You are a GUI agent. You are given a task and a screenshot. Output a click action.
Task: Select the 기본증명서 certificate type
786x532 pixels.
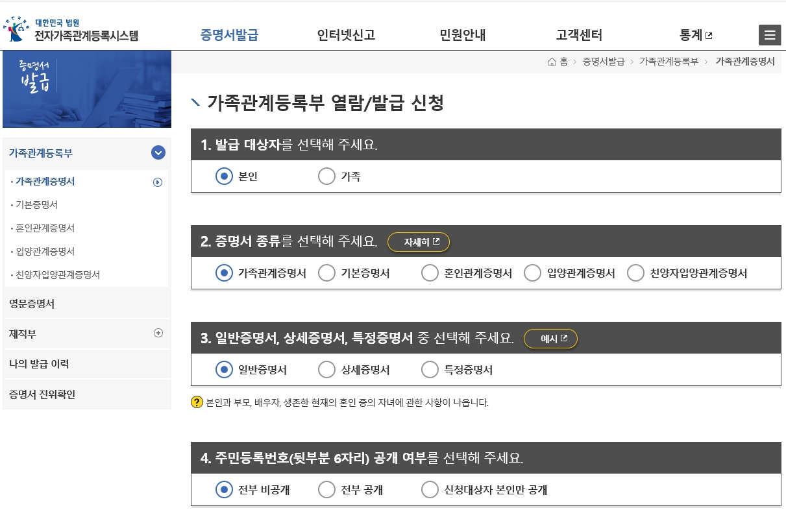tap(326, 272)
